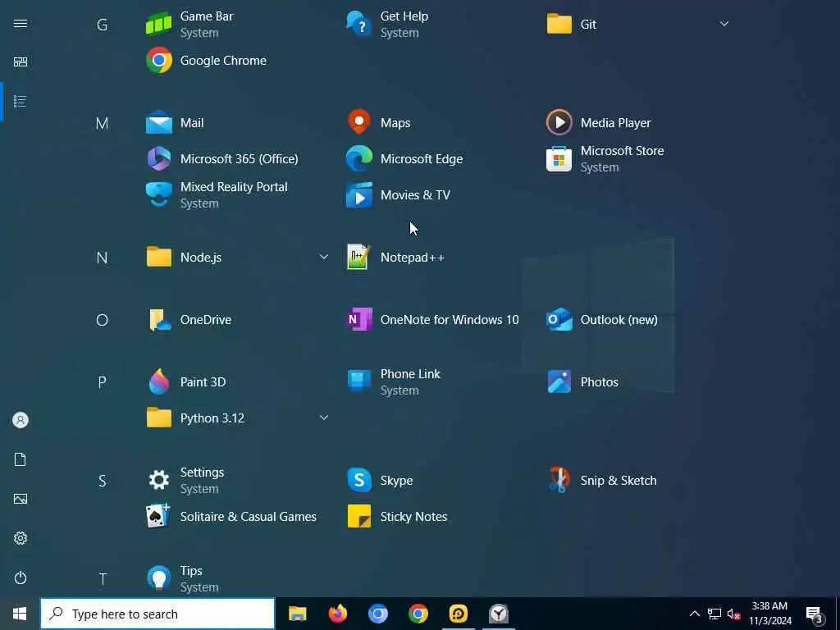840x630 pixels.
Task: Open the Maps app
Action: [x=379, y=123]
